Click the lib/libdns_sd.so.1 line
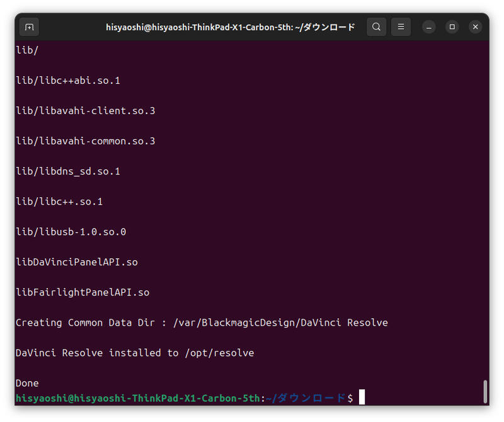Image resolution: width=504 pixels, height=422 pixels. pyautogui.click(x=67, y=171)
